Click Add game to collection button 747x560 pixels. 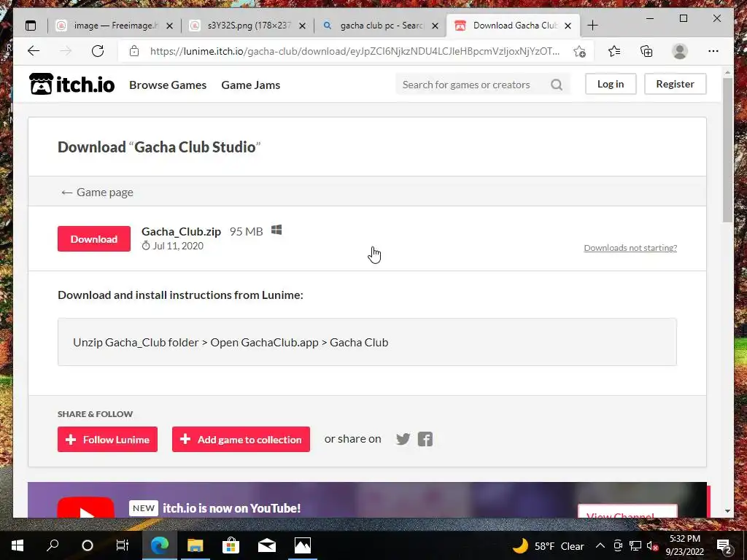[241, 439]
